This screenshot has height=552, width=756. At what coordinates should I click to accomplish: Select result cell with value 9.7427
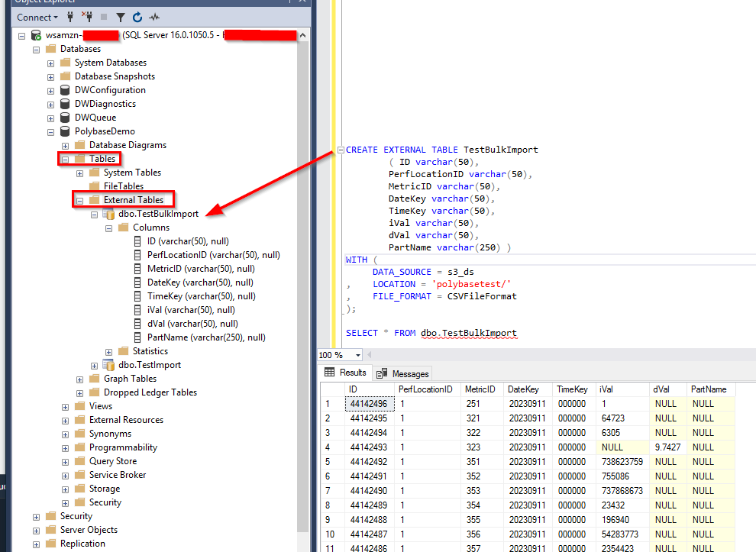(667, 447)
